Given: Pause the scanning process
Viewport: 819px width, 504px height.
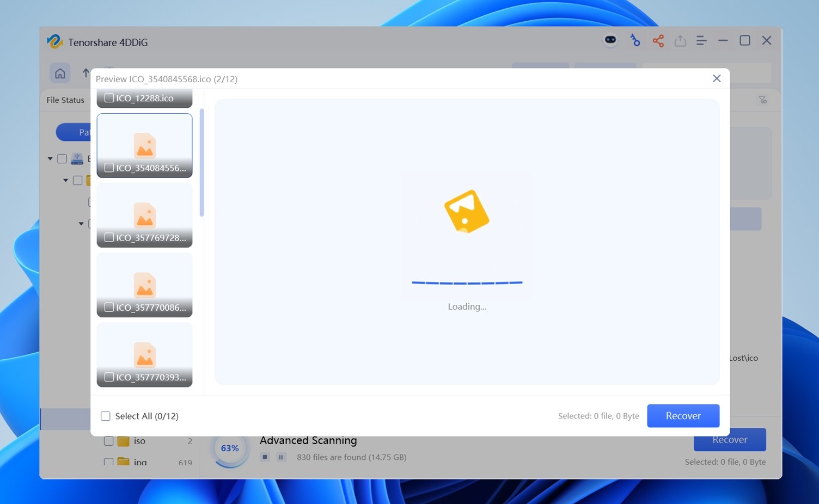Looking at the screenshot, I should [x=281, y=457].
